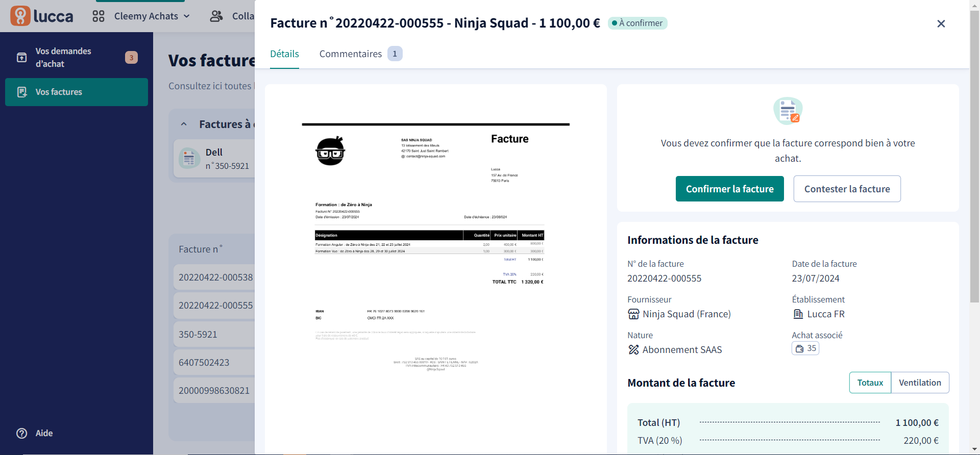Open the Aide help icon
The image size is (980, 455).
coord(22,433)
